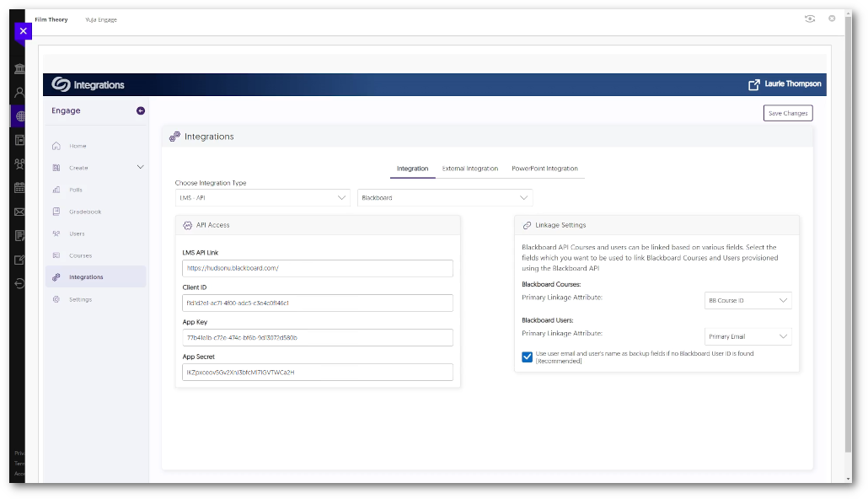Switch to the PowerPoint Integration tab

click(544, 169)
